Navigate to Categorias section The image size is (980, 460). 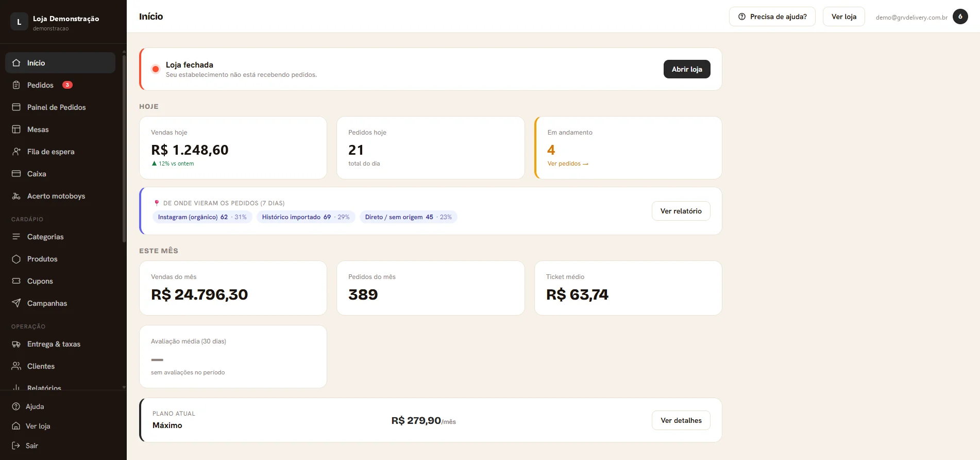[60, 237]
